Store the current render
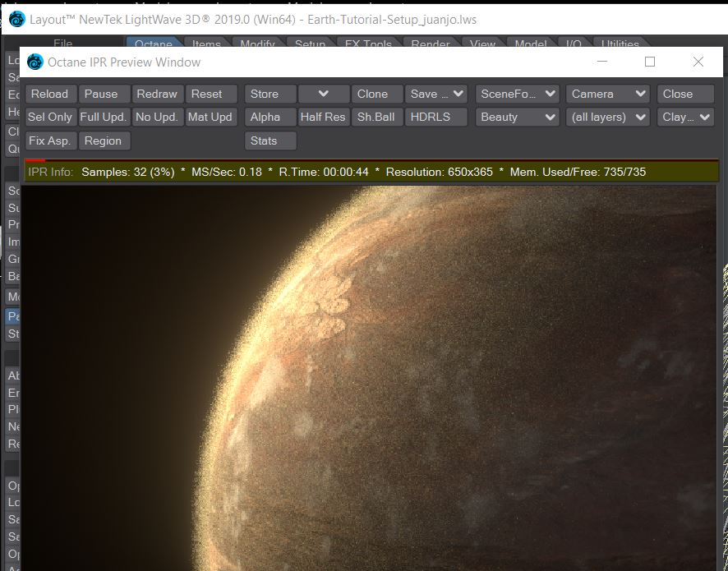The width and height of the screenshot is (728, 571). coord(270,94)
